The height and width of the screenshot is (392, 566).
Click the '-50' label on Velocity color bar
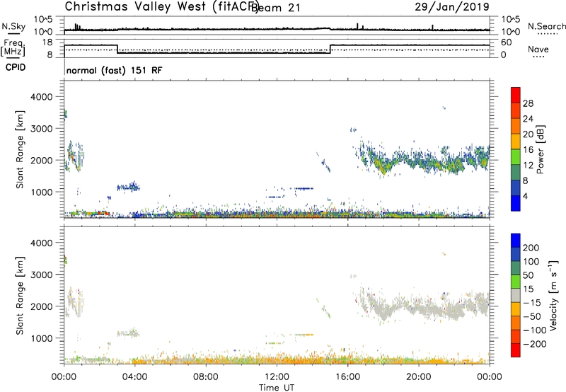click(532, 316)
